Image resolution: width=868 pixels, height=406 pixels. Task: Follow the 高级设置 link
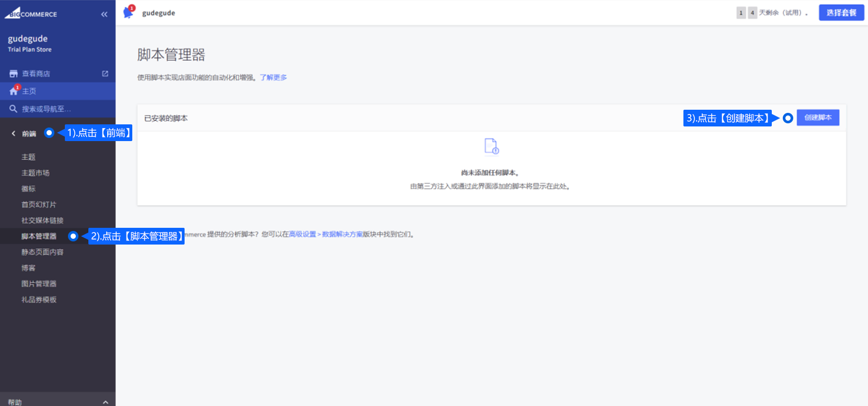click(302, 234)
